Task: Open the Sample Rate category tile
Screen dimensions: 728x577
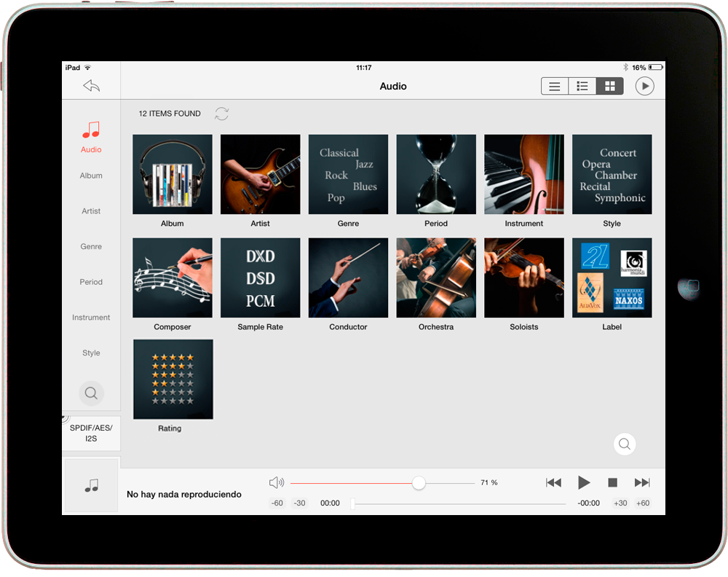Action: pos(260,278)
